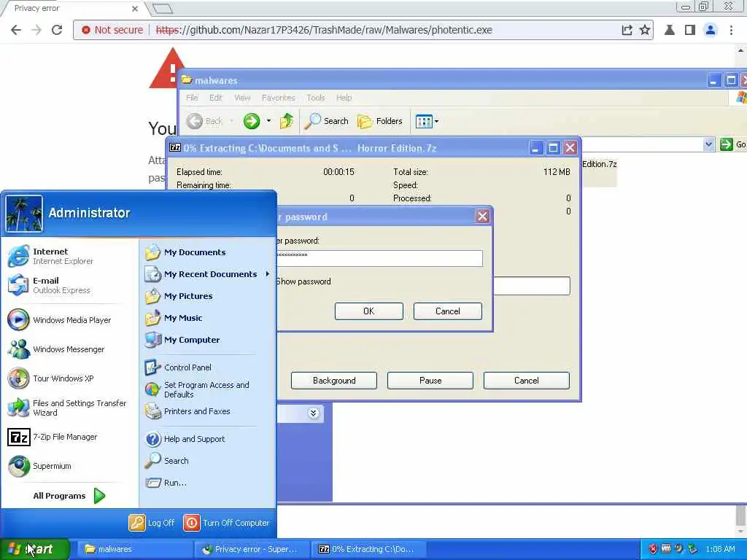Open Control Panel
This screenshot has width=747, height=560.
click(x=178, y=367)
